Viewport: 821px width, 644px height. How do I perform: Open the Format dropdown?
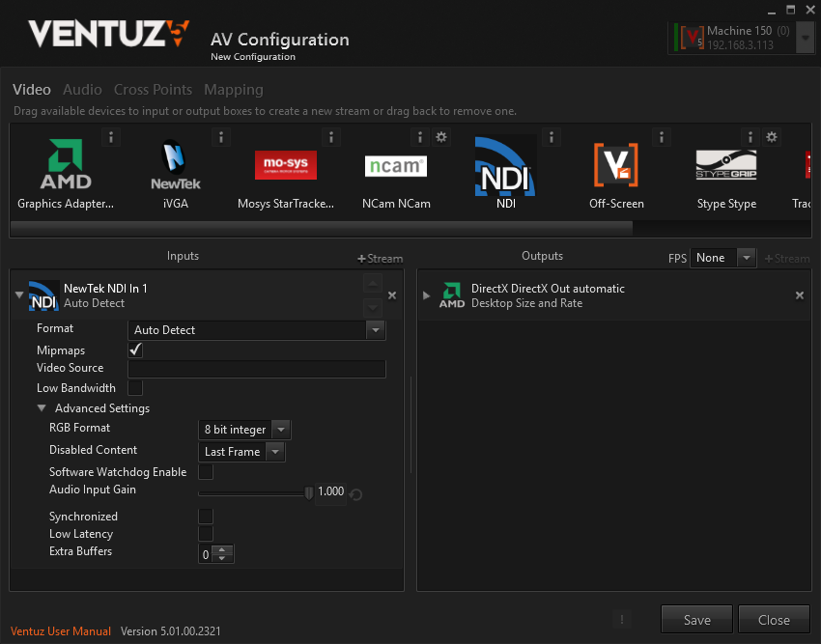coord(376,330)
